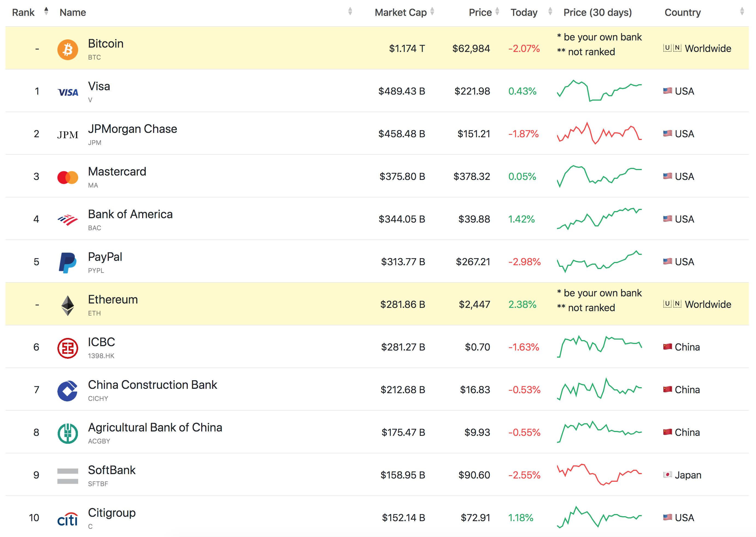Sort by Market Cap arrow
756x537 pixels.
coord(432,11)
